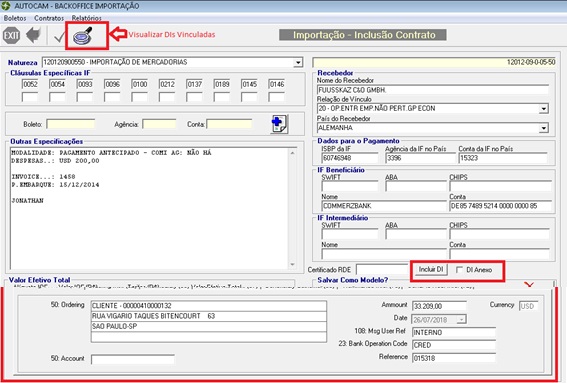Click IF Beneficiário CHIPS field

pyautogui.click(x=500, y=186)
